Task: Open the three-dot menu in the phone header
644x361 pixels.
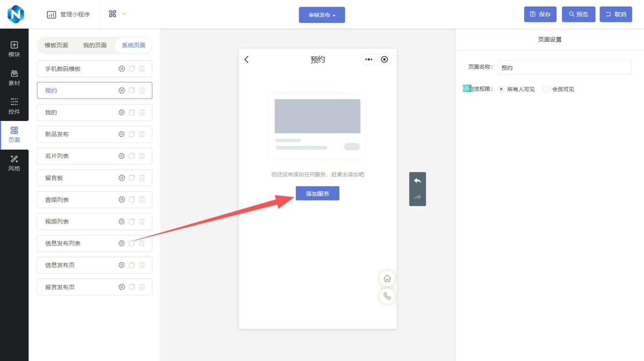Action: click(x=369, y=59)
